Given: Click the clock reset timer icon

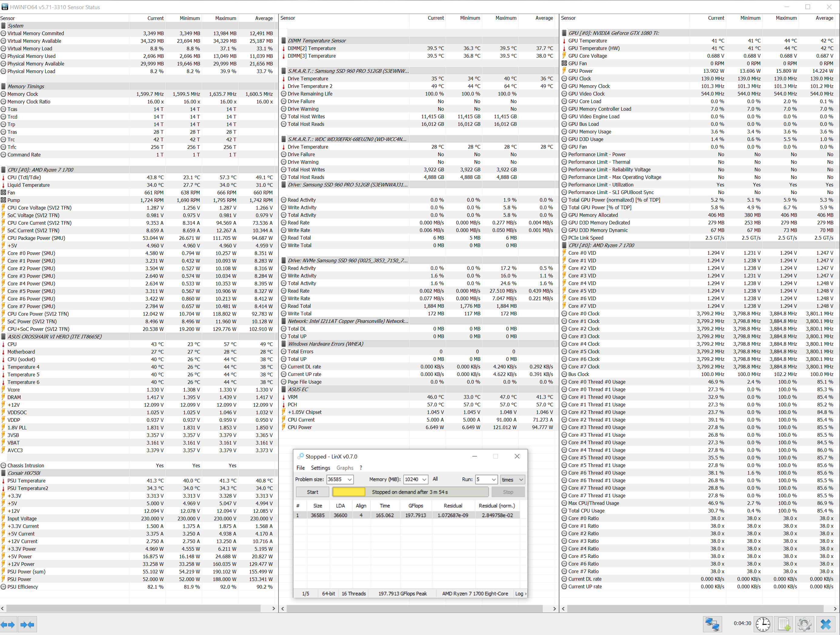Looking at the screenshot, I should coord(763,624).
